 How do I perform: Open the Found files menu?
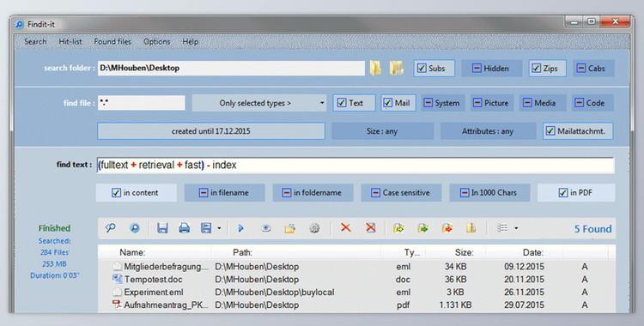point(112,41)
